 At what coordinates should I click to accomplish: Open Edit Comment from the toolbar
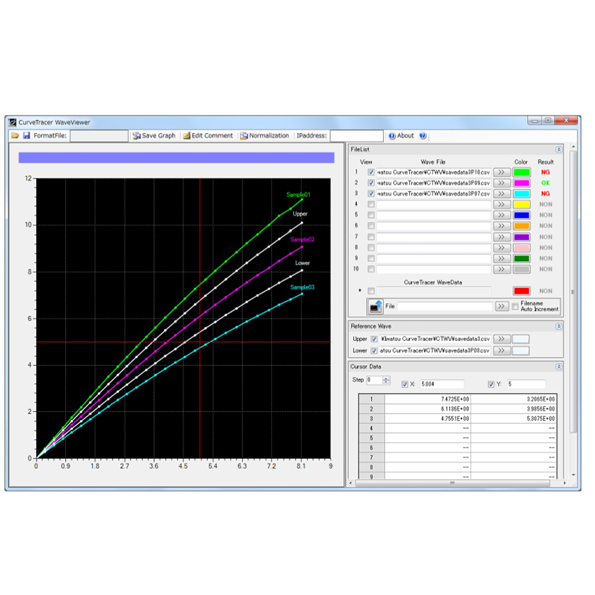coord(186,136)
